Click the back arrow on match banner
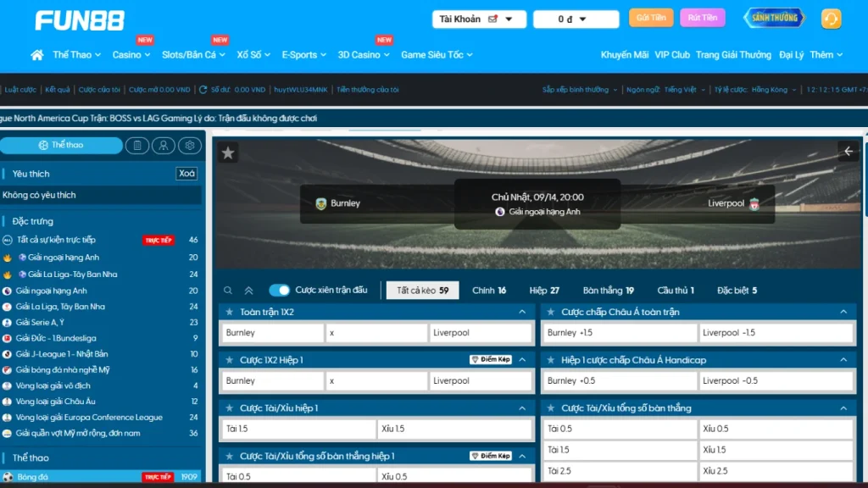 click(x=849, y=152)
